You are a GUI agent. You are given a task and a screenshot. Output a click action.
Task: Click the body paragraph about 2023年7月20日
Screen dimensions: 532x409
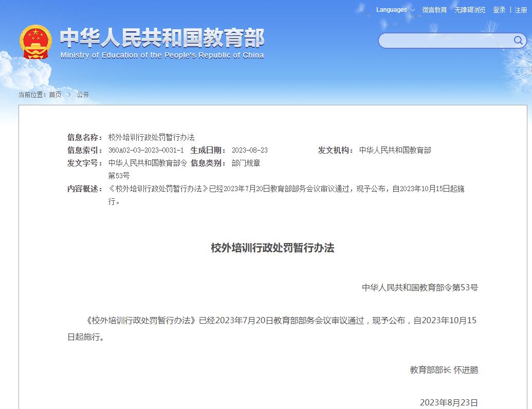(x=272, y=329)
